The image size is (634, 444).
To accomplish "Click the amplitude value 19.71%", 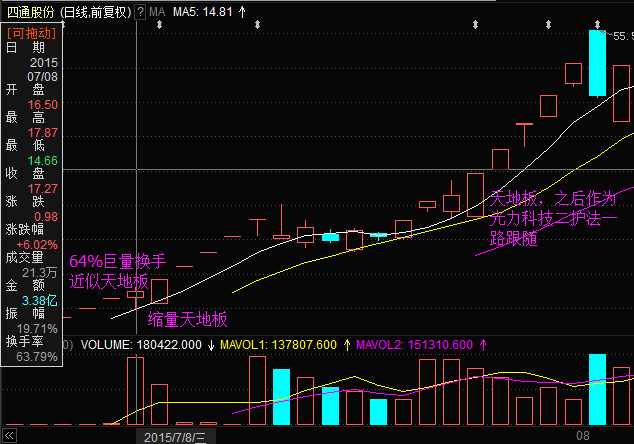I will [x=37, y=329].
